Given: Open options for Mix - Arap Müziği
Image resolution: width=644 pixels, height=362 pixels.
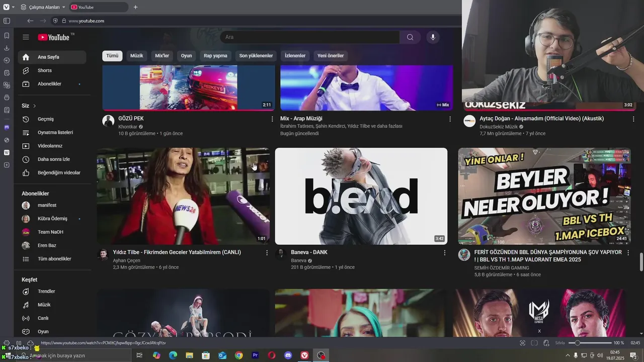Looking at the screenshot, I should [x=450, y=119].
